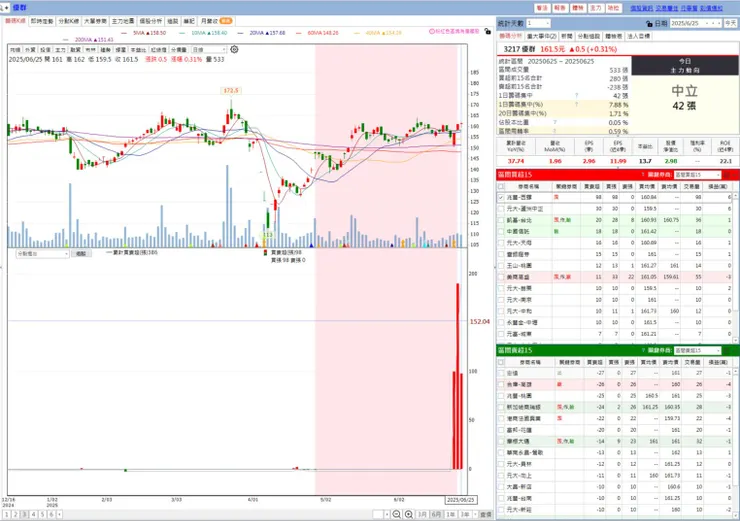Click the help question mark beside 1日籌碼集中
Viewport: 740px width, 521px height.
coord(577,95)
